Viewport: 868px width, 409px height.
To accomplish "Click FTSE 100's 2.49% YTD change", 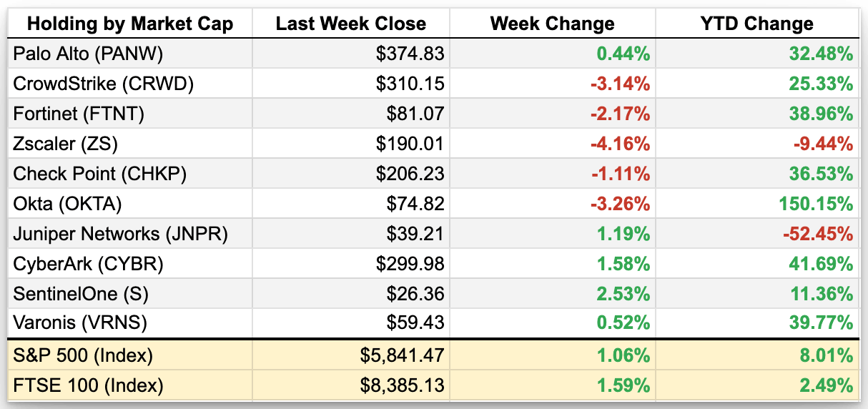I will coord(827,386).
